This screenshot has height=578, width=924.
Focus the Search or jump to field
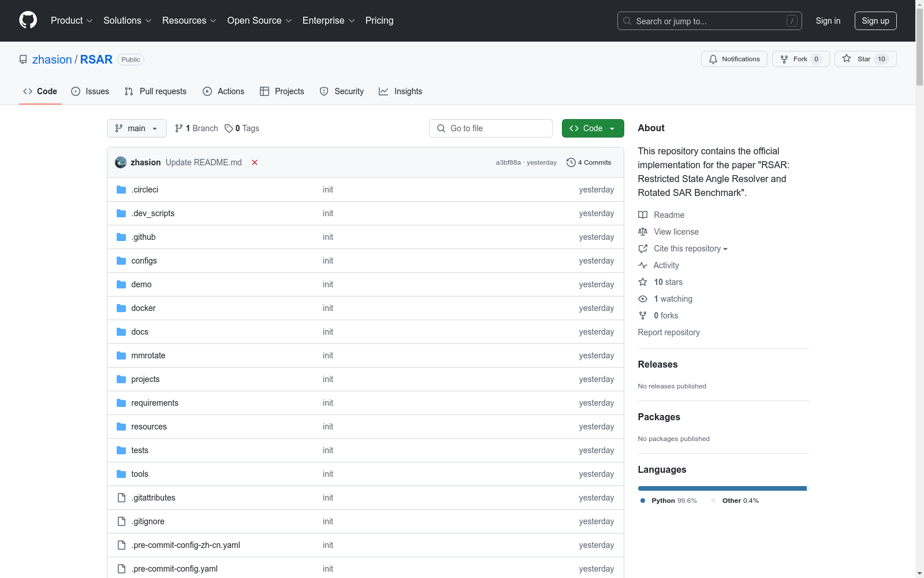[x=710, y=21]
